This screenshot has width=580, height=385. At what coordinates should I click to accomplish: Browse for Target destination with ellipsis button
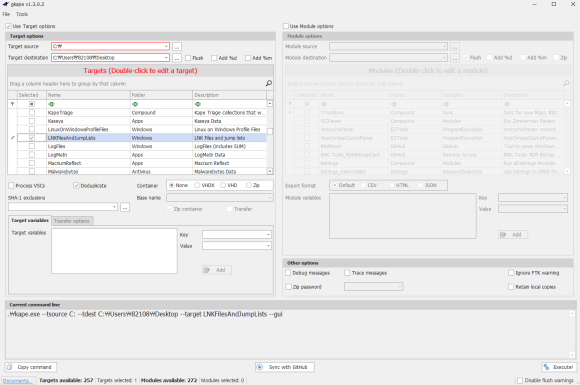click(x=177, y=58)
